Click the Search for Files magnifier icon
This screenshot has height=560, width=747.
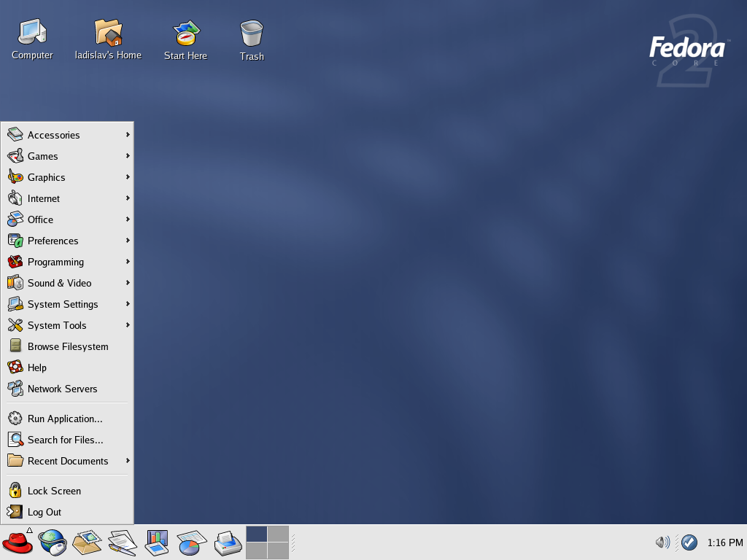click(x=15, y=440)
